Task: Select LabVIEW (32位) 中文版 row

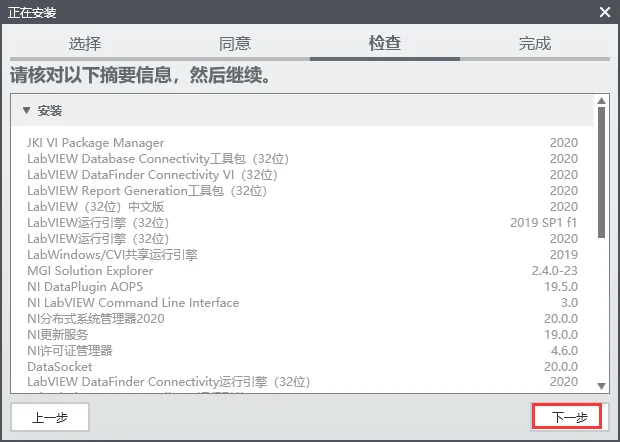Action: click(x=302, y=207)
